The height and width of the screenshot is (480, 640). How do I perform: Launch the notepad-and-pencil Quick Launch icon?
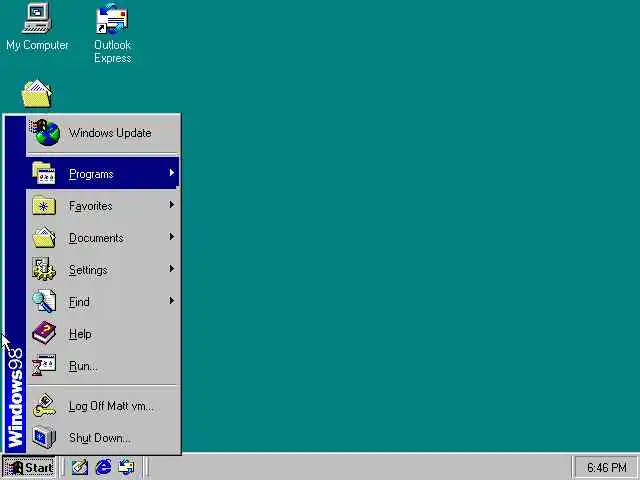pos(80,467)
